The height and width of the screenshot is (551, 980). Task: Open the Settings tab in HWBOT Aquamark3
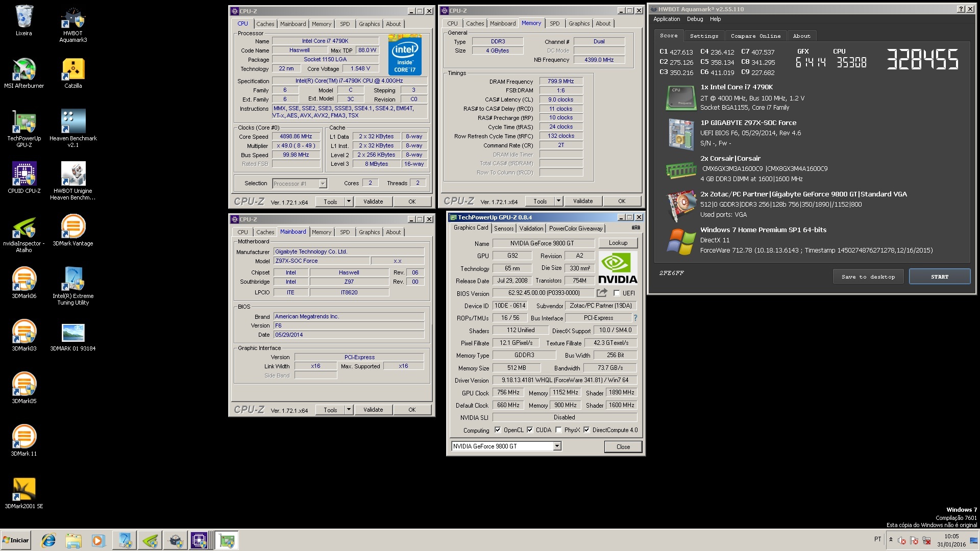pos(704,36)
